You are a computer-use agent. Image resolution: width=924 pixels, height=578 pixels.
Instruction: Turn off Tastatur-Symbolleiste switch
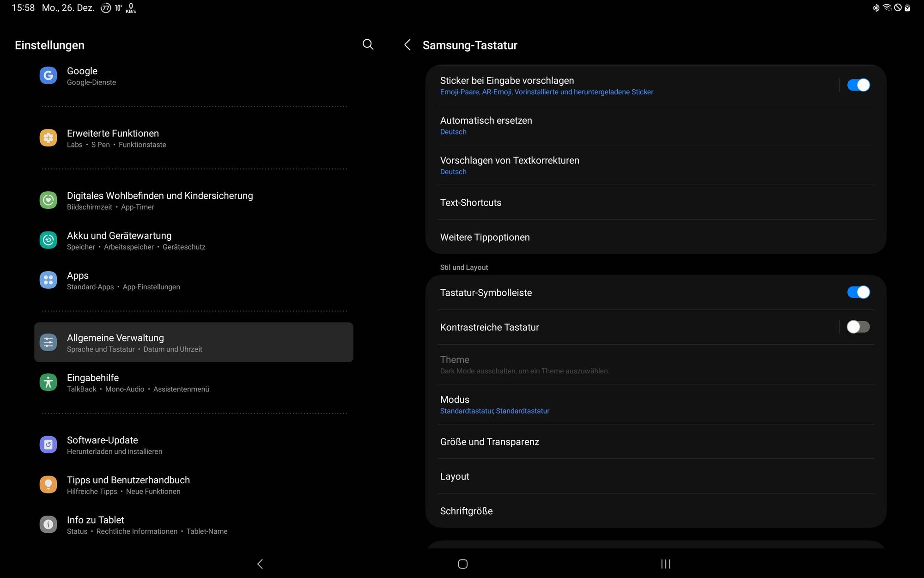click(858, 292)
